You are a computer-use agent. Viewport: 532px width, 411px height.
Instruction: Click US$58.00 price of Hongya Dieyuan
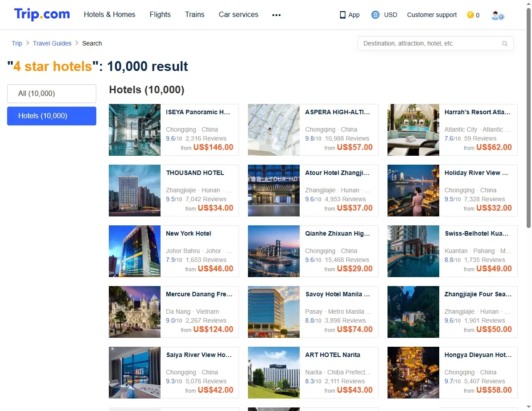pos(494,390)
